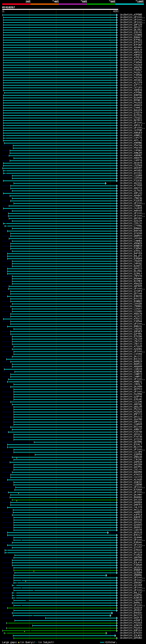Select the UniRef100_A9RHN6 label
The width and height of the screenshot is (146, 644).
tap(131, 143)
